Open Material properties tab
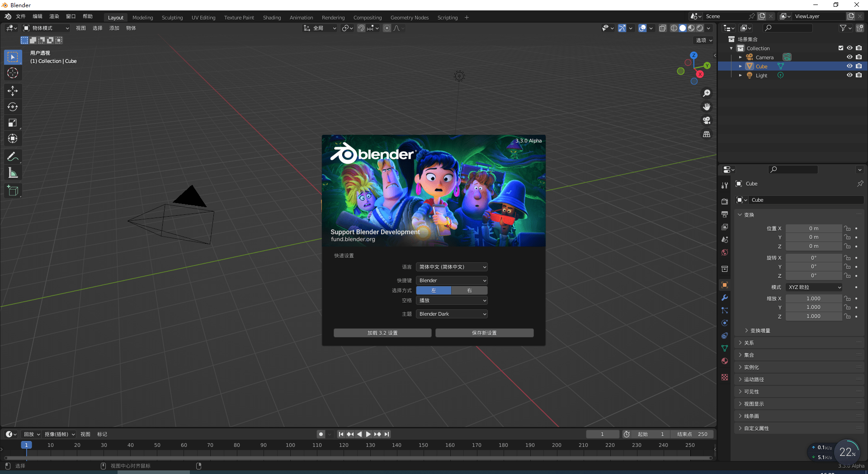 coord(725,361)
